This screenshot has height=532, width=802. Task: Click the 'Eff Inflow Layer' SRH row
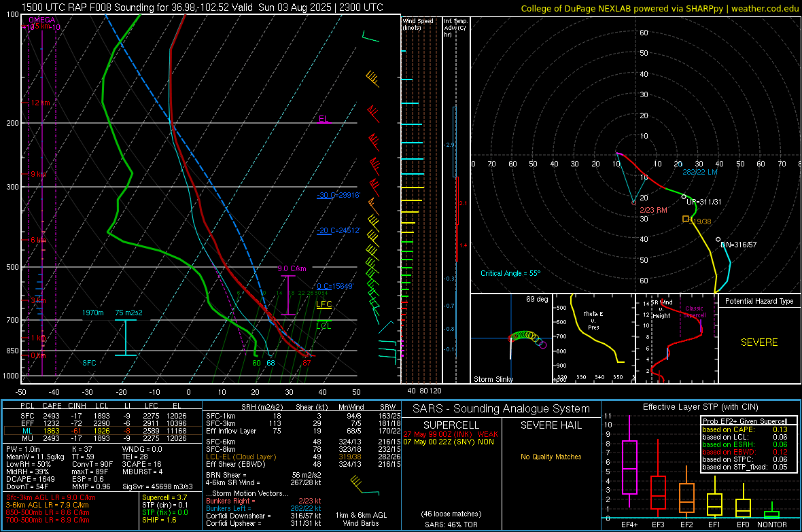click(x=303, y=431)
